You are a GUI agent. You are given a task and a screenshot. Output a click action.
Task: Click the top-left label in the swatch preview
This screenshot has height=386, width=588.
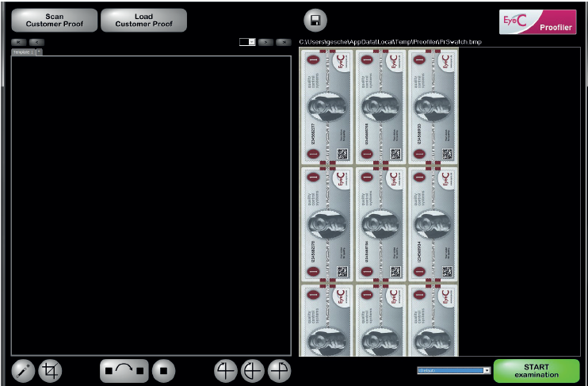[326, 105]
